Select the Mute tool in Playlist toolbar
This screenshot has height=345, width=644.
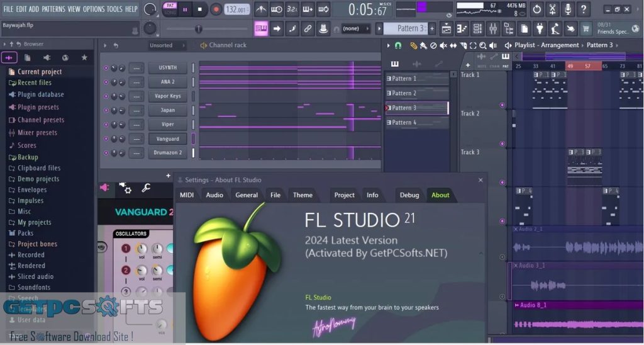443,46
